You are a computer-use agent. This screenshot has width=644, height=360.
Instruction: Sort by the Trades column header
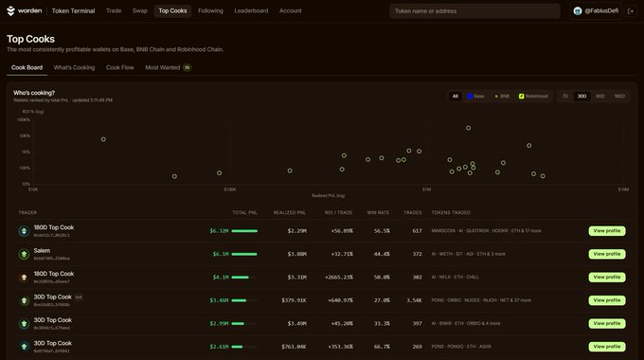click(x=412, y=212)
